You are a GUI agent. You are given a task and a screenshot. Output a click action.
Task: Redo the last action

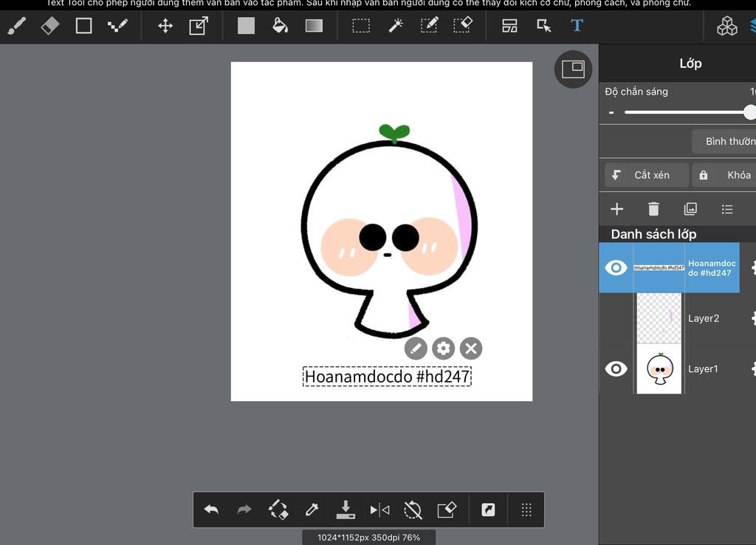244,510
